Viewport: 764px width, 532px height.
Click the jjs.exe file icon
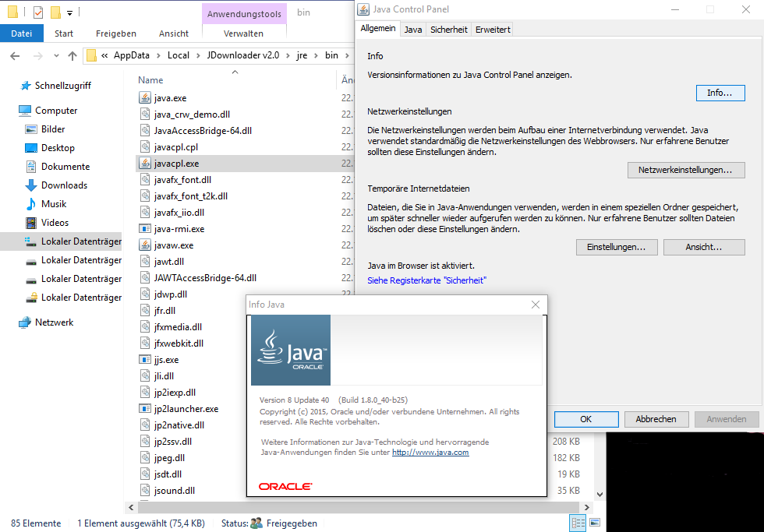(x=145, y=360)
